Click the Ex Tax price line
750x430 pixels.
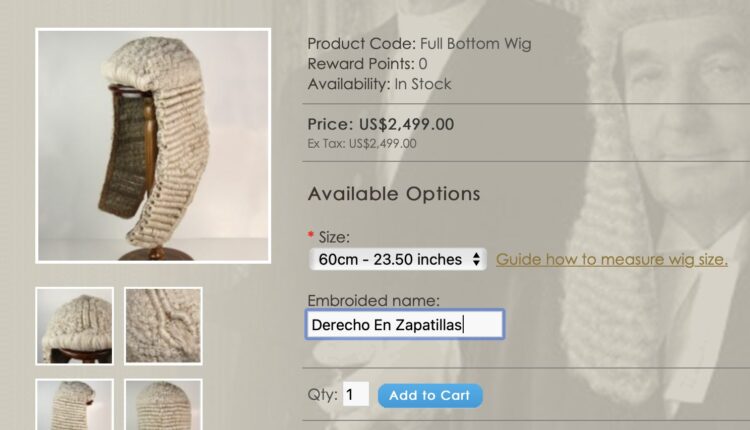click(x=362, y=143)
